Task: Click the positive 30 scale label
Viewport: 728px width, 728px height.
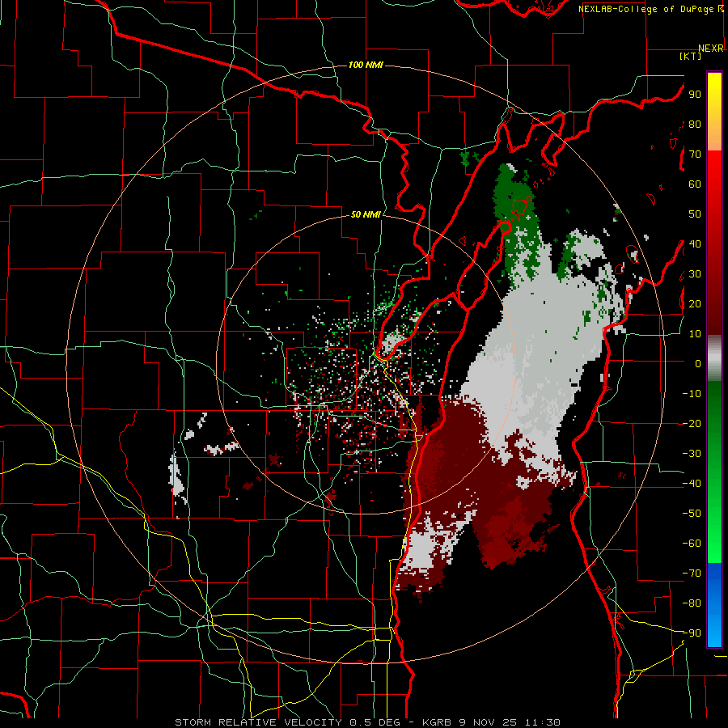Action: coord(695,274)
